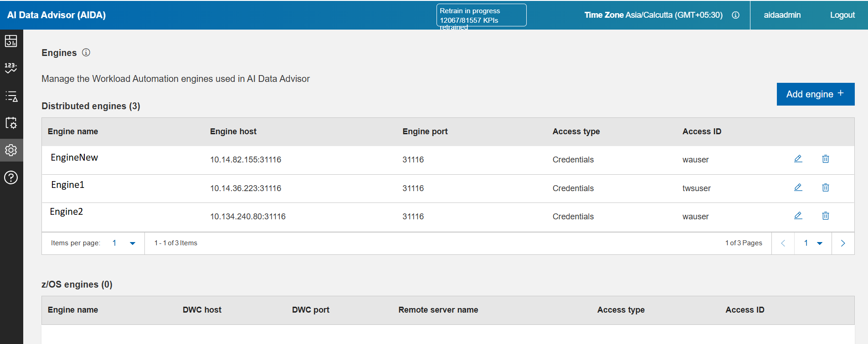Open the help question mark icon
This screenshot has width=868, height=344.
11,177
